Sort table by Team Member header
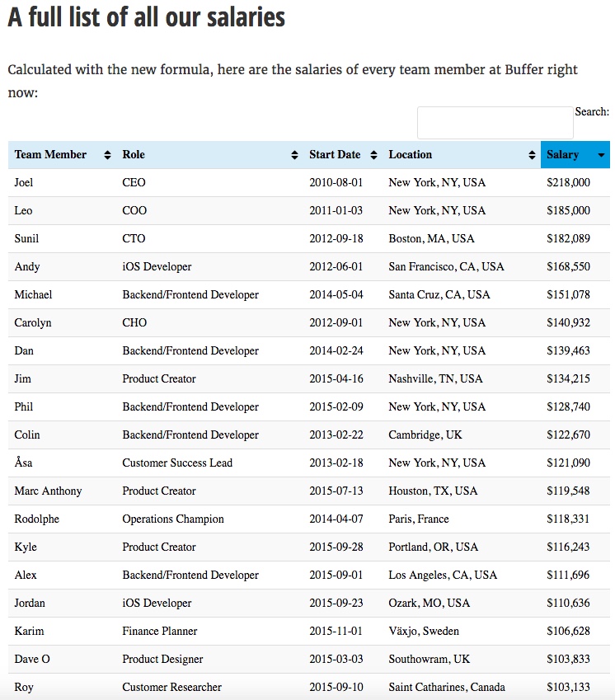The image size is (615, 700). [50, 155]
